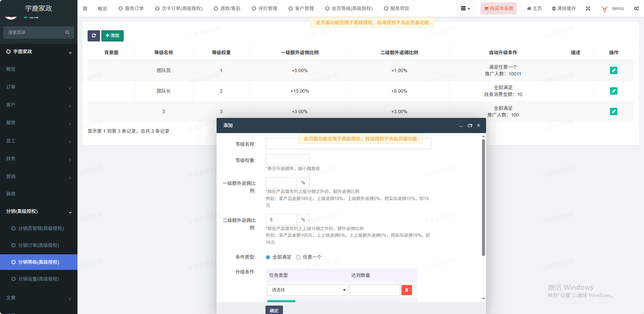Click the 等级权重 input field
The width and height of the screenshot is (644, 314).
(287, 160)
